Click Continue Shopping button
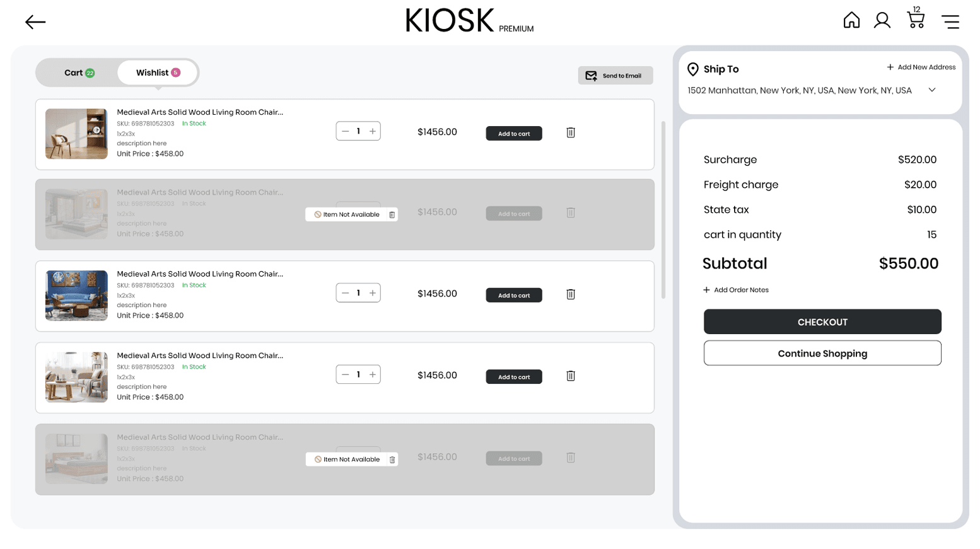Screen dimensions: 980x549 822,354
